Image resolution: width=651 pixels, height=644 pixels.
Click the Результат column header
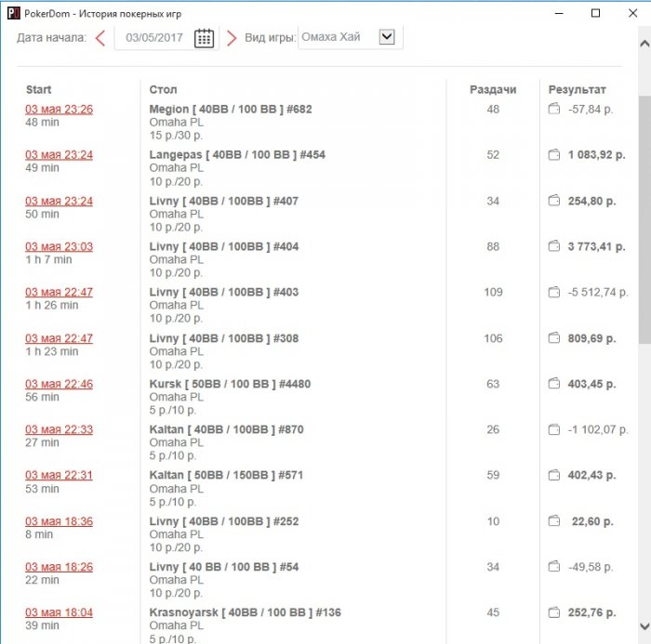(x=578, y=89)
